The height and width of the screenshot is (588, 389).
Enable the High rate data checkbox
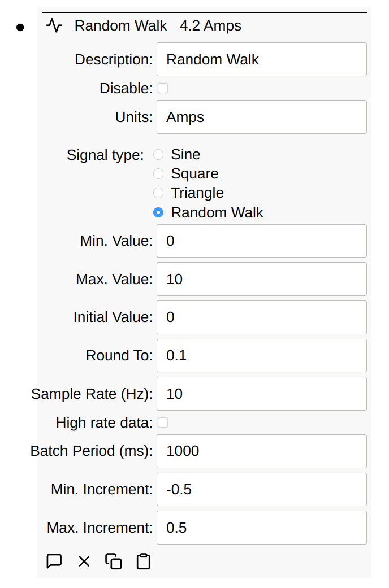coord(163,423)
